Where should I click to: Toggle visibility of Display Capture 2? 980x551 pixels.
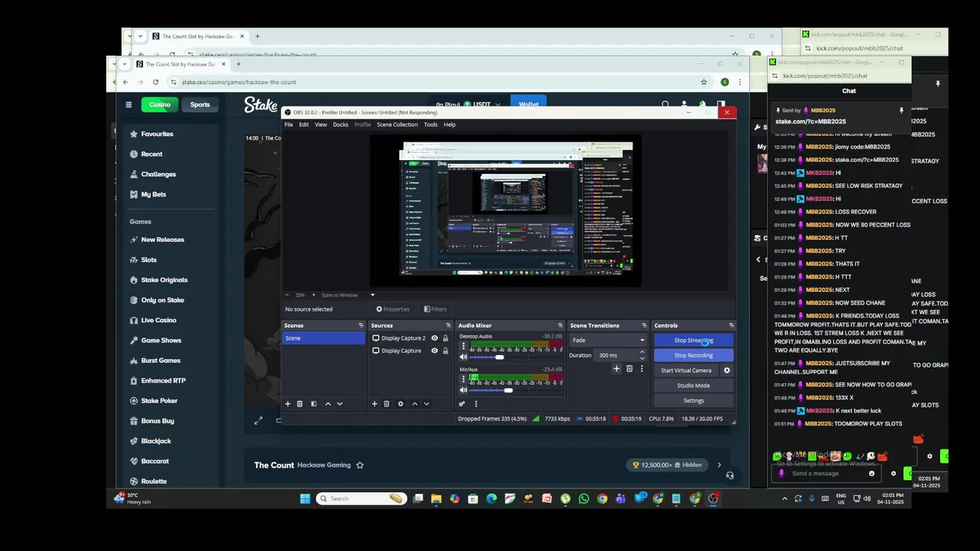point(434,338)
